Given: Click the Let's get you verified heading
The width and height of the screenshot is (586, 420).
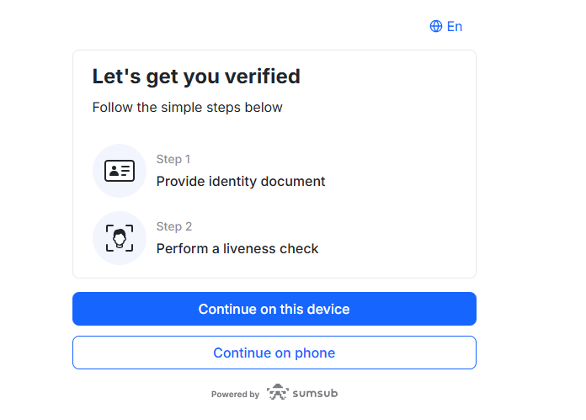Looking at the screenshot, I should point(196,77).
